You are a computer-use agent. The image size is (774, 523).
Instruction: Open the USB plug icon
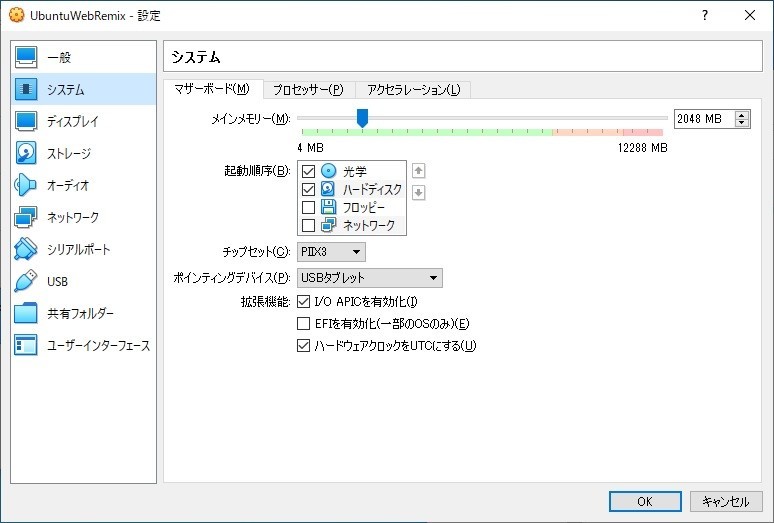click(x=26, y=281)
